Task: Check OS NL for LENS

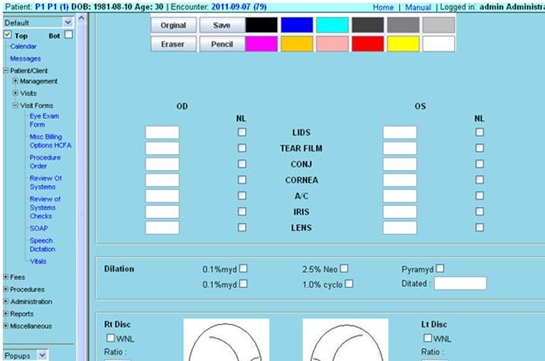Action: point(480,227)
